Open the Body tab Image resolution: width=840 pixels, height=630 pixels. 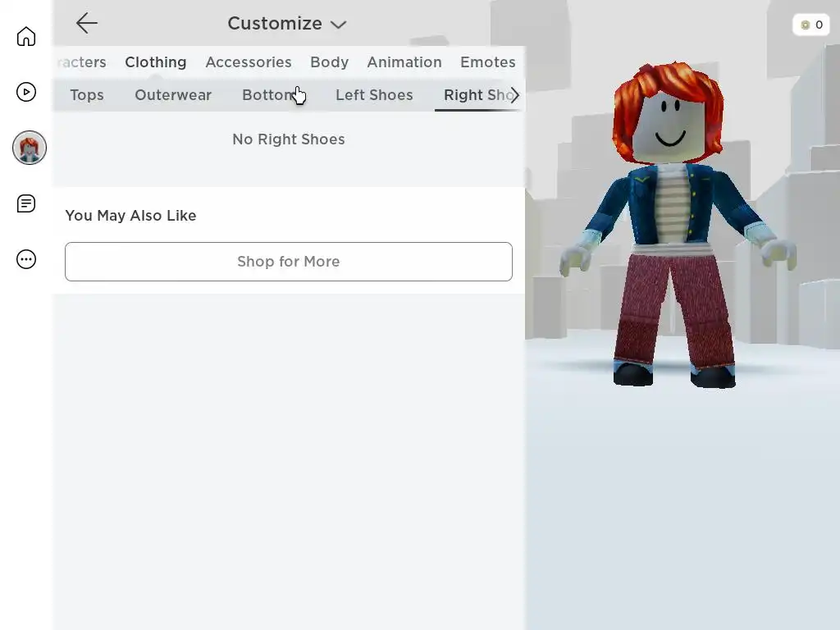point(330,62)
